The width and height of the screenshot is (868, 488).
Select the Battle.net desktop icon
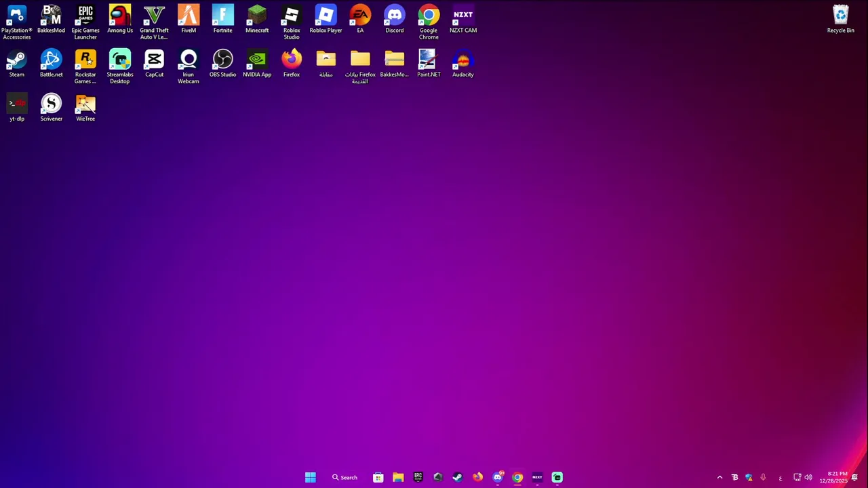click(x=51, y=64)
